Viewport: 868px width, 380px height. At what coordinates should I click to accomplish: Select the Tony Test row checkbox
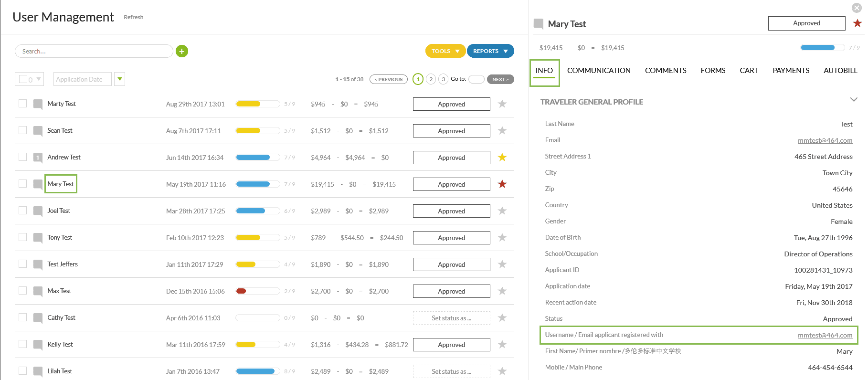pos(22,237)
